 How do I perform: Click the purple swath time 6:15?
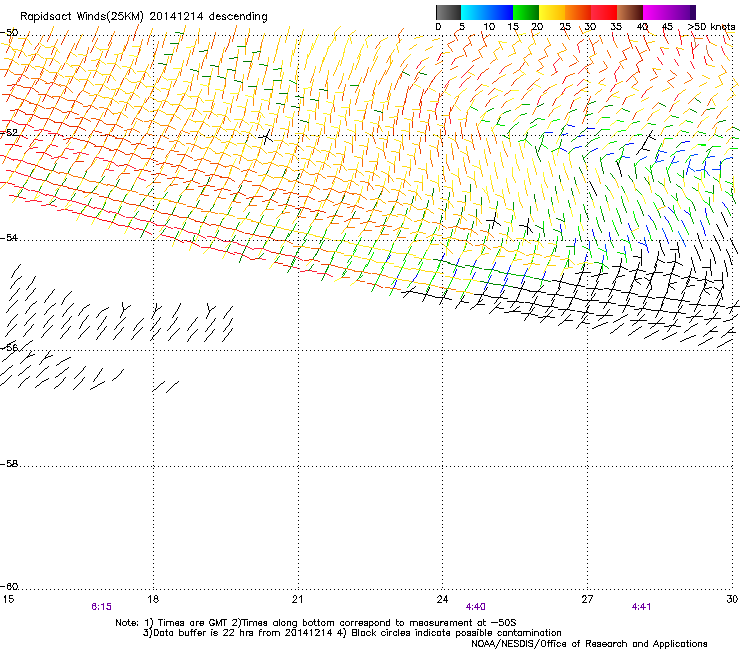click(101, 607)
